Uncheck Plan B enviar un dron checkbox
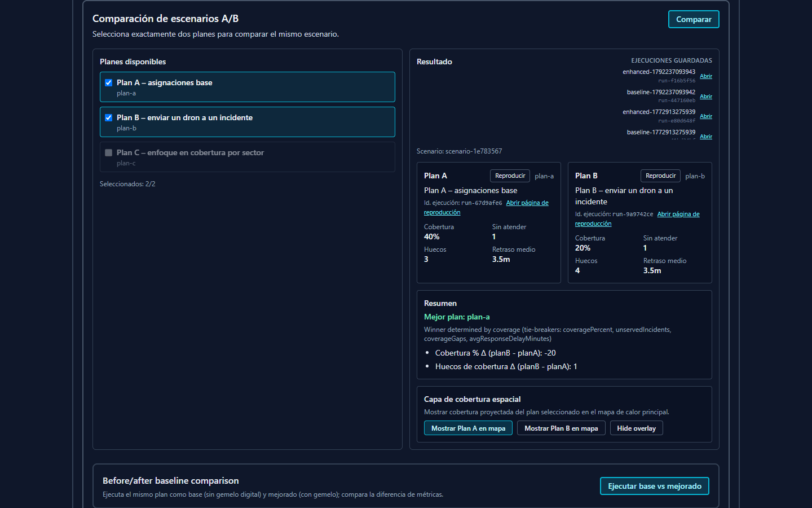Viewport: 812px width, 508px height. point(108,117)
